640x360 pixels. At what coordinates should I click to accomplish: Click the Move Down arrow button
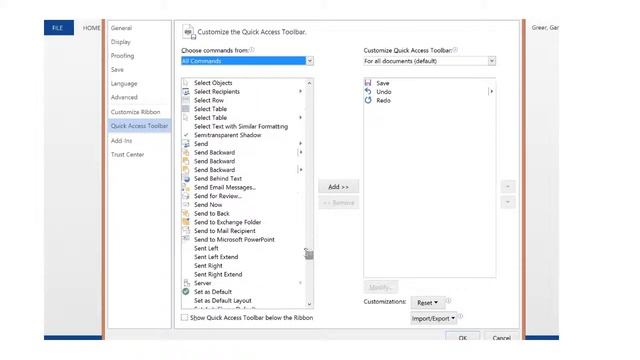508,202
